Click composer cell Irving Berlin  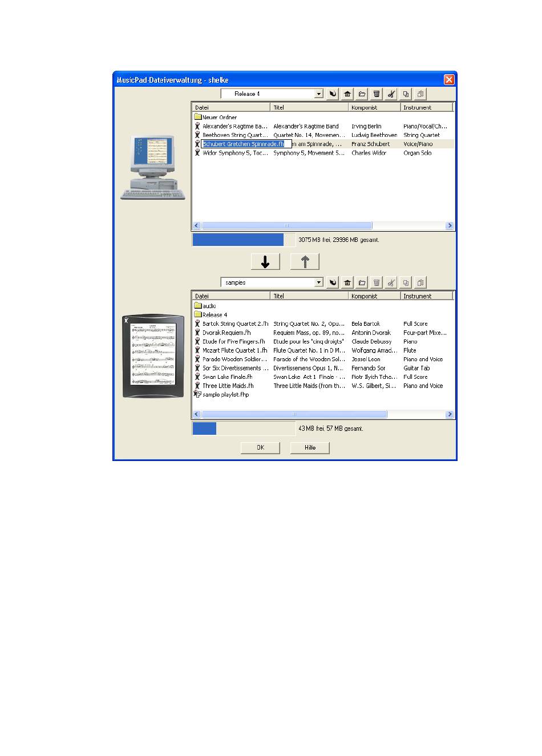pos(366,126)
